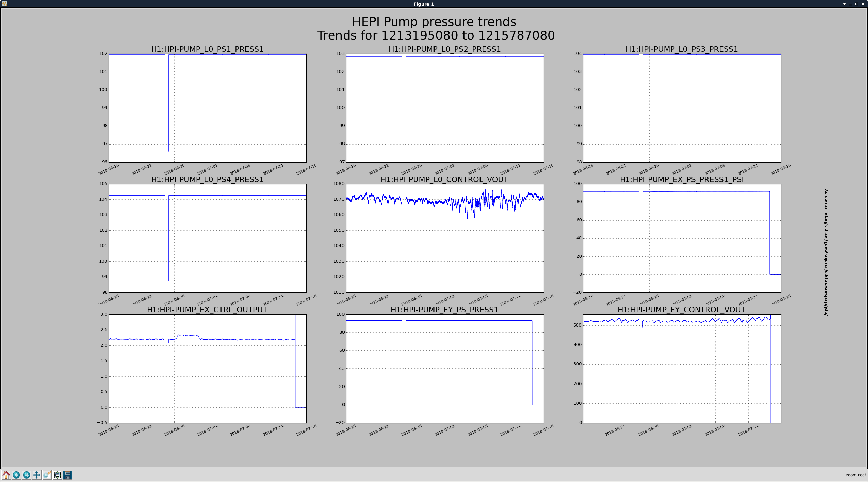
Task: Click the H1:HPI-PUMP_L0_PS2_PRESS1 plot title
Action: pyautogui.click(x=444, y=49)
